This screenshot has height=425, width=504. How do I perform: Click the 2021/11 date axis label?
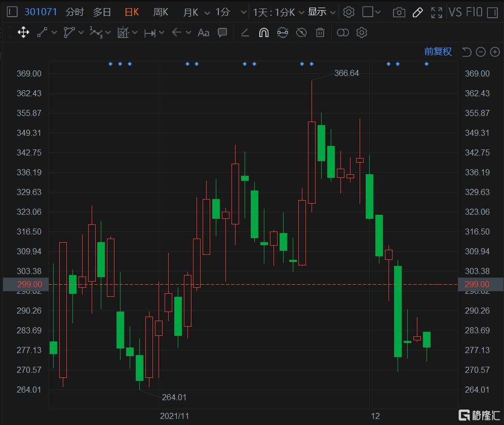point(175,416)
